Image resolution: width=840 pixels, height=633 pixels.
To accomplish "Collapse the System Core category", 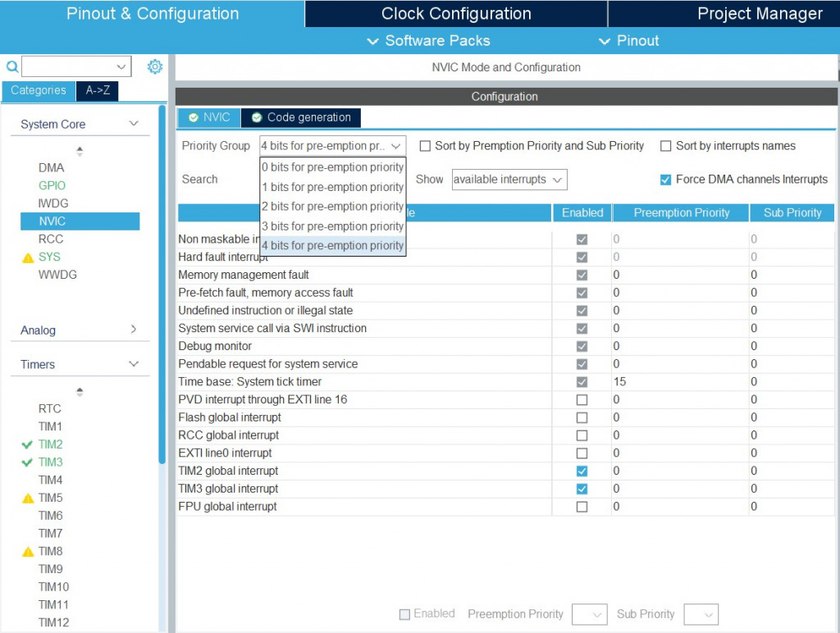I will coord(134,124).
